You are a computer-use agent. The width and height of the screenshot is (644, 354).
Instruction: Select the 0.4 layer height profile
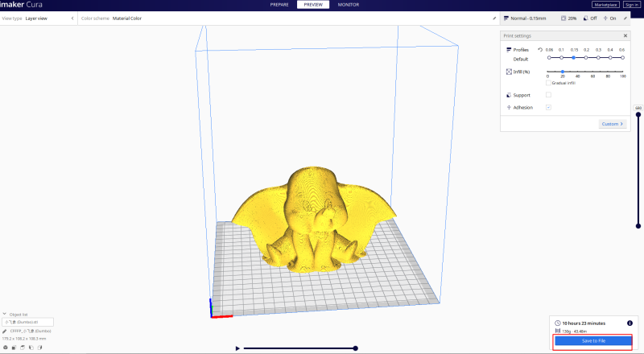[x=610, y=57]
